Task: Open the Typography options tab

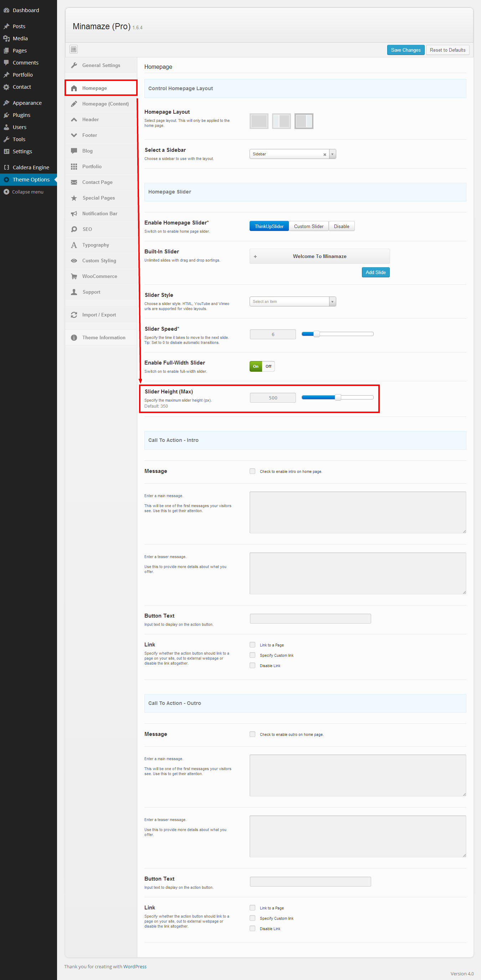Action: tap(96, 245)
